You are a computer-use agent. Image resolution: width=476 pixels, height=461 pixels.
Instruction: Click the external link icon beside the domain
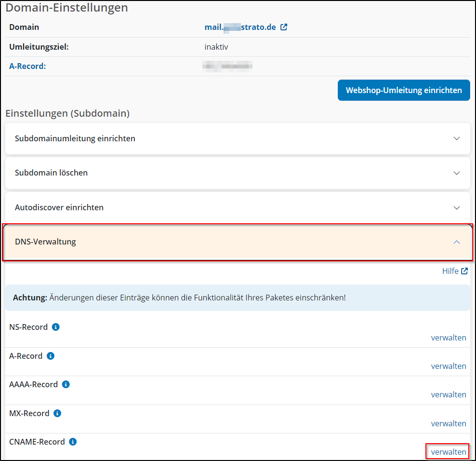coord(284,27)
